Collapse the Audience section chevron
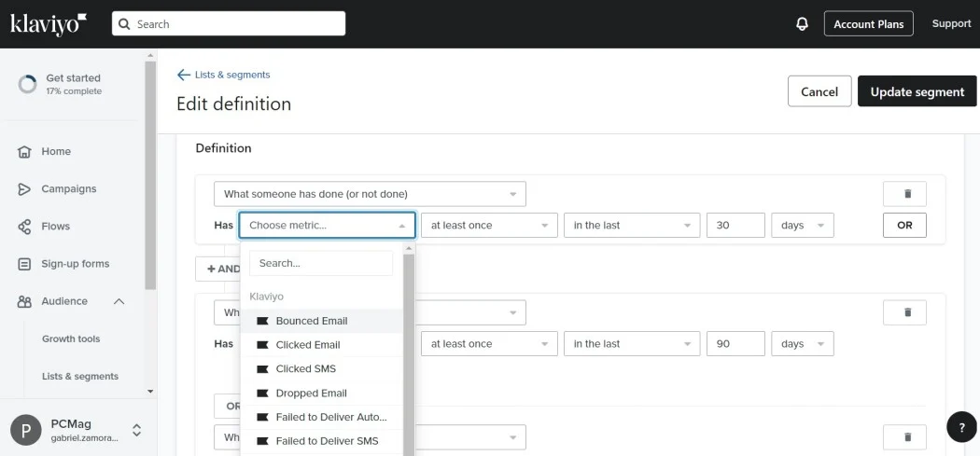Screen dimensions: 980x456 point(119,301)
